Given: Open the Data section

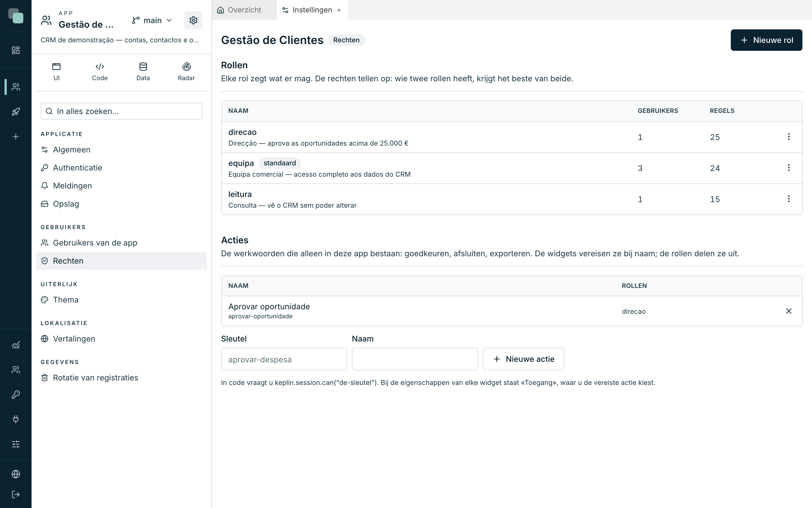Looking at the screenshot, I should (143, 72).
